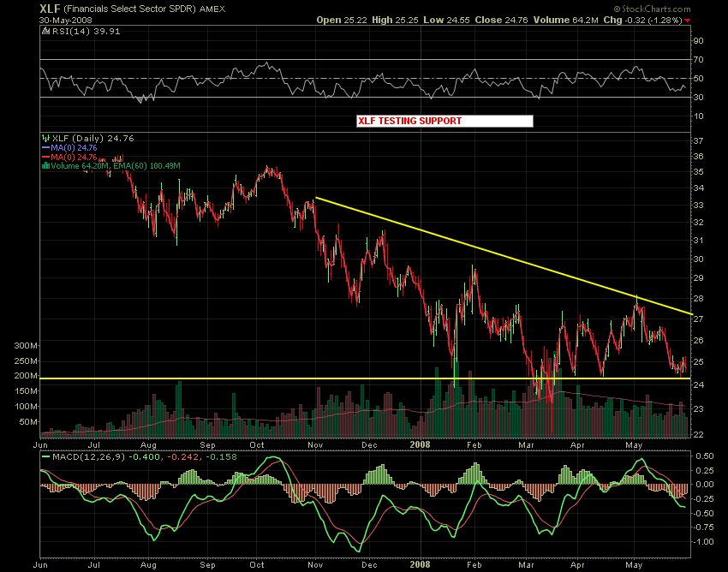Click the 300M volume axis label
728x572 pixels.
[x=26, y=345]
